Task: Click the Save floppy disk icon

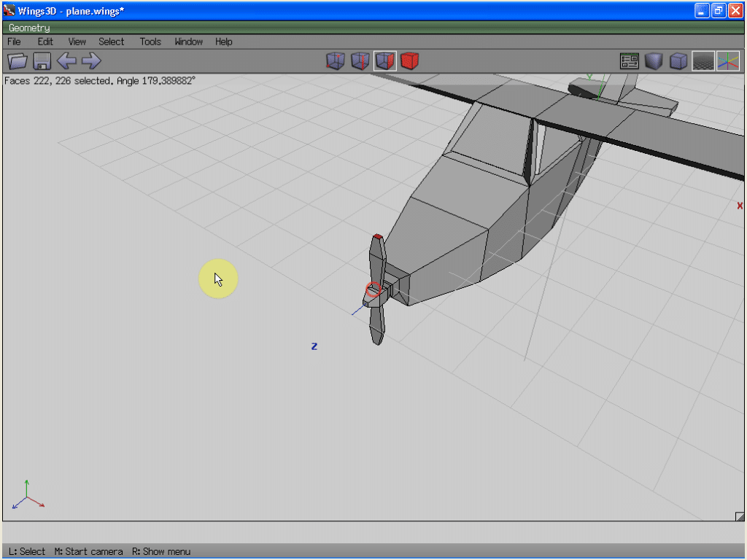Action: click(42, 61)
